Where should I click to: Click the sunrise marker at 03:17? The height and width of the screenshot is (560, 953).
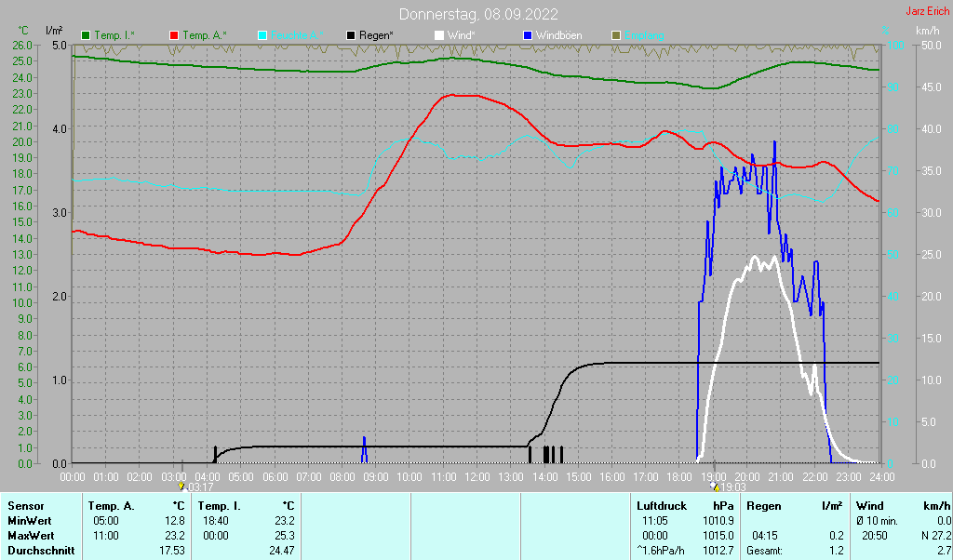(x=181, y=486)
